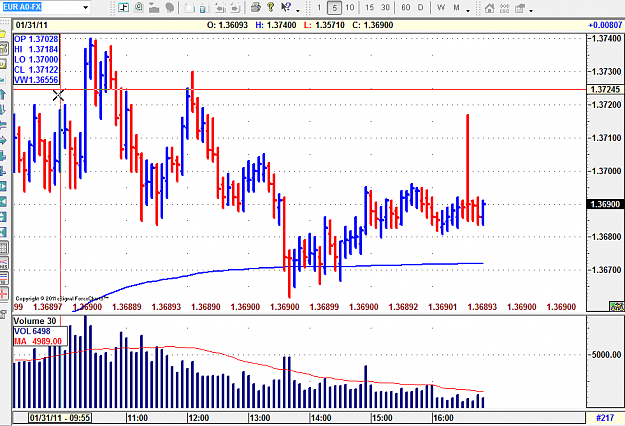Switch to the 1 minute interval
This screenshot has width=625, height=426.
(x=319, y=8)
